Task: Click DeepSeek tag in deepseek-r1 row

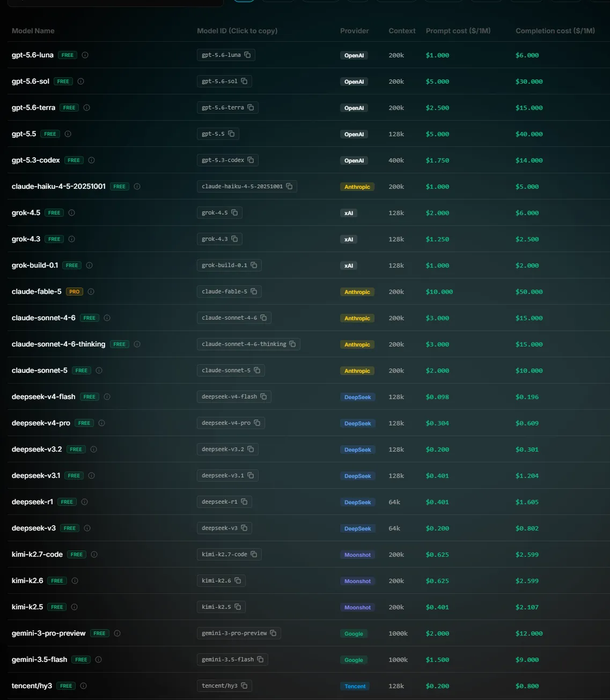Action: (x=358, y=503)
